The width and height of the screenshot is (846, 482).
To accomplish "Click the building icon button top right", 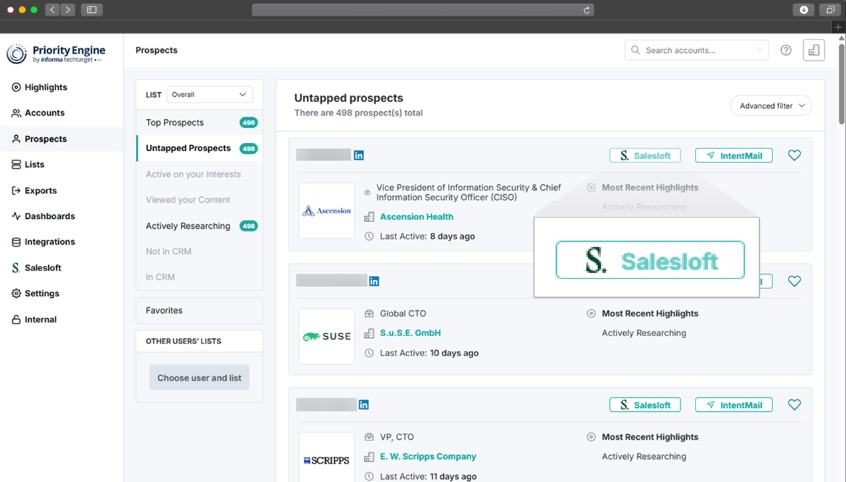I will point(814,50).
